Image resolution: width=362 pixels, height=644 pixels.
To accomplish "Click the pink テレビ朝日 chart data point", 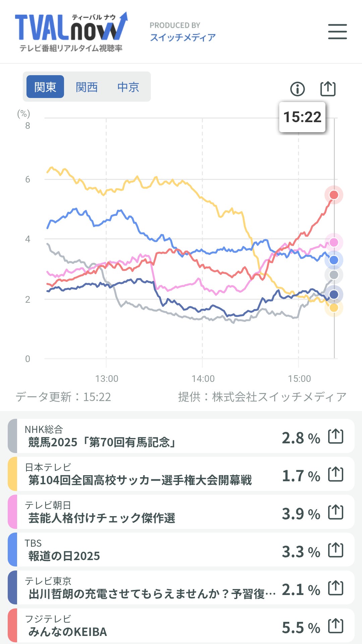I will [334, 242].
